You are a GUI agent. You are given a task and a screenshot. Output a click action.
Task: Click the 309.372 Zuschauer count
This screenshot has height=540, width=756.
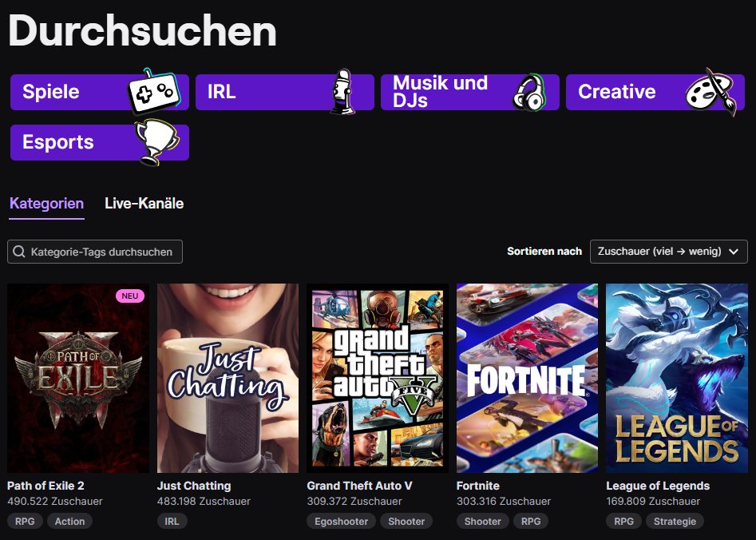tap(354, 502)
